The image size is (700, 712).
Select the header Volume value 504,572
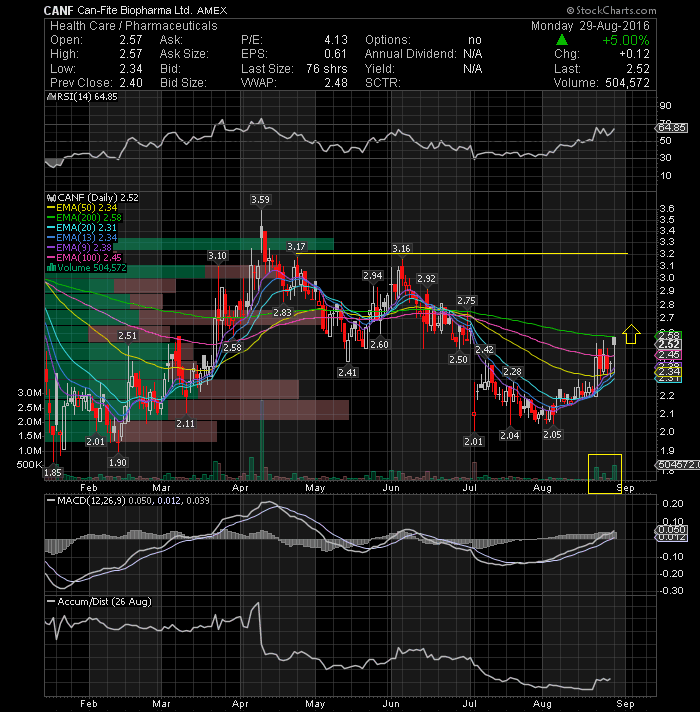(627, 83)
